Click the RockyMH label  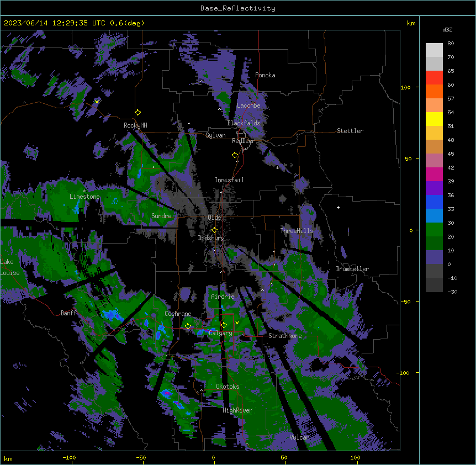coord(135,125)
